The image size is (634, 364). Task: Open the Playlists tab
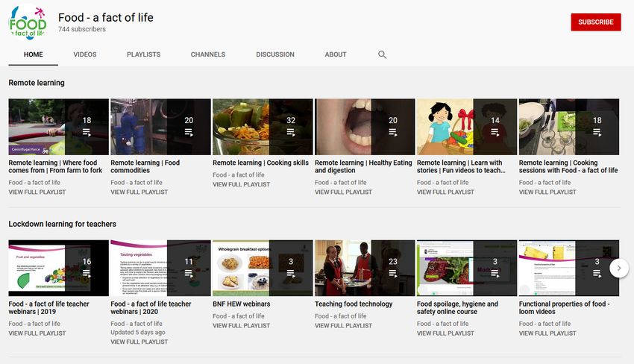pyautogui.click(x=143, y=54)
